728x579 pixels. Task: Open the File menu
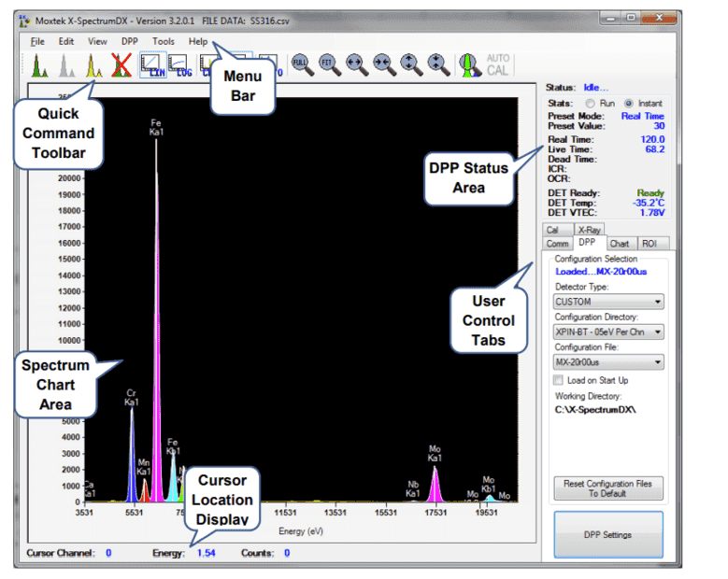coord(37,41)
